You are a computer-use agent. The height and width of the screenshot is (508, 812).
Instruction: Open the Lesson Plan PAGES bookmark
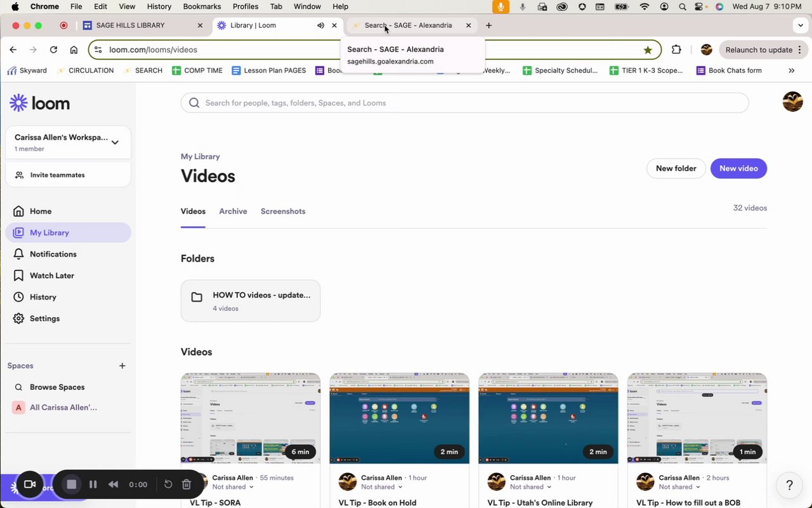coord(269,70)
